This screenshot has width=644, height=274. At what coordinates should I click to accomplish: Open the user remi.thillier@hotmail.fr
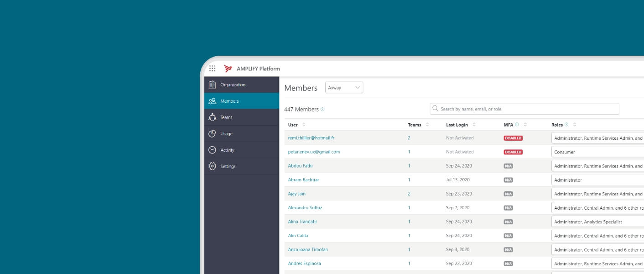(311, 138)
